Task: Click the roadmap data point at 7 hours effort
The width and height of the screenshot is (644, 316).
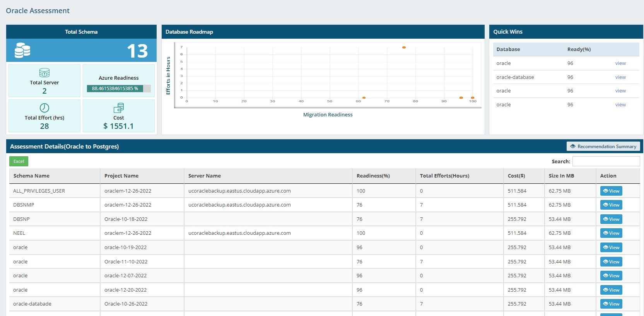Action: click(404, 48)
